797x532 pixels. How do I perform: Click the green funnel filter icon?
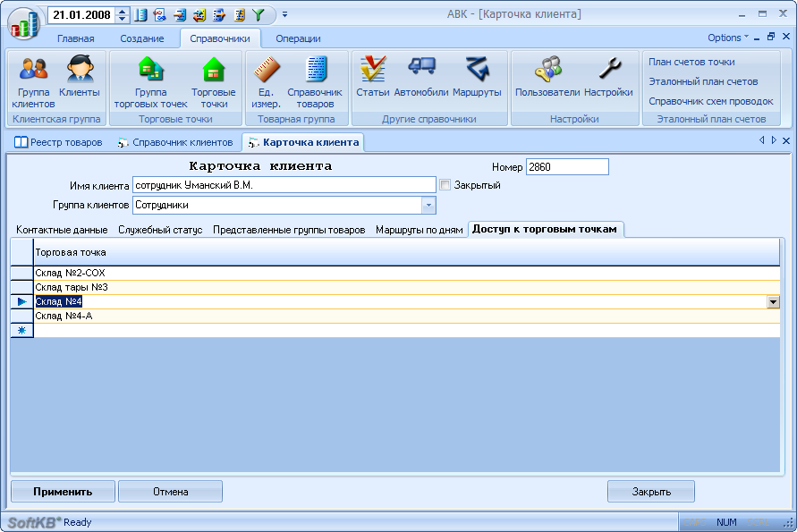tap(259, 14)
